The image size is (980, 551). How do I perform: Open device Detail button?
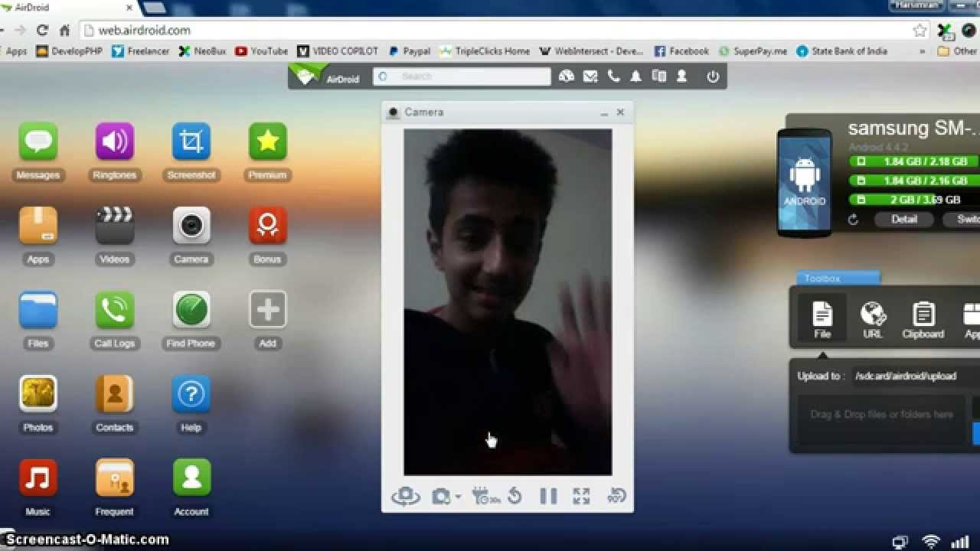(903, 219)
